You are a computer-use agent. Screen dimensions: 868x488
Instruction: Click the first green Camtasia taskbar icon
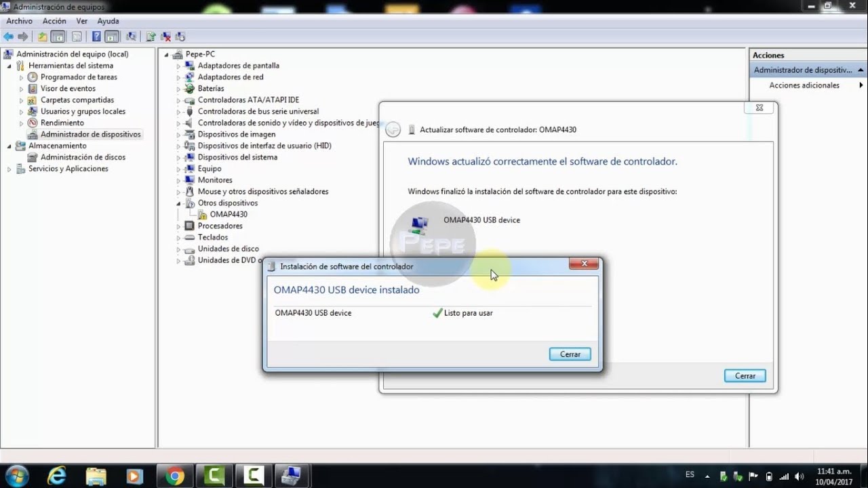point(214,476)
